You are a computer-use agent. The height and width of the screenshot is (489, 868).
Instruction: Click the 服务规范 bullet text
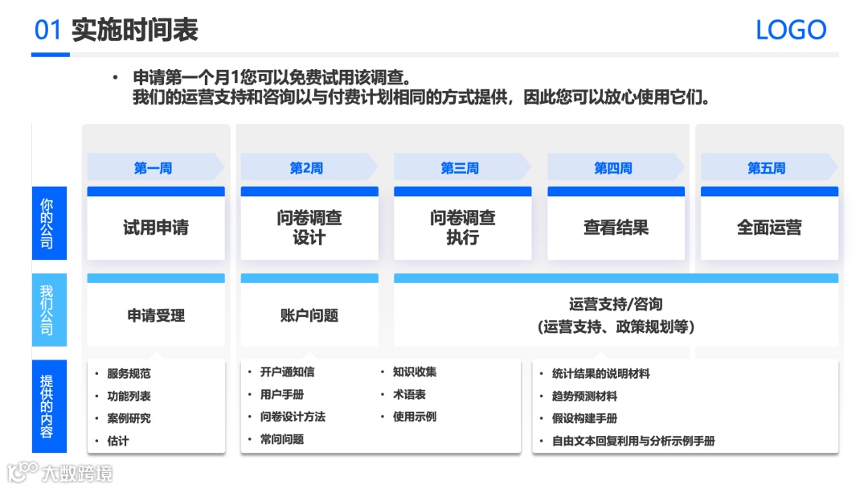(x=129, y=374)
